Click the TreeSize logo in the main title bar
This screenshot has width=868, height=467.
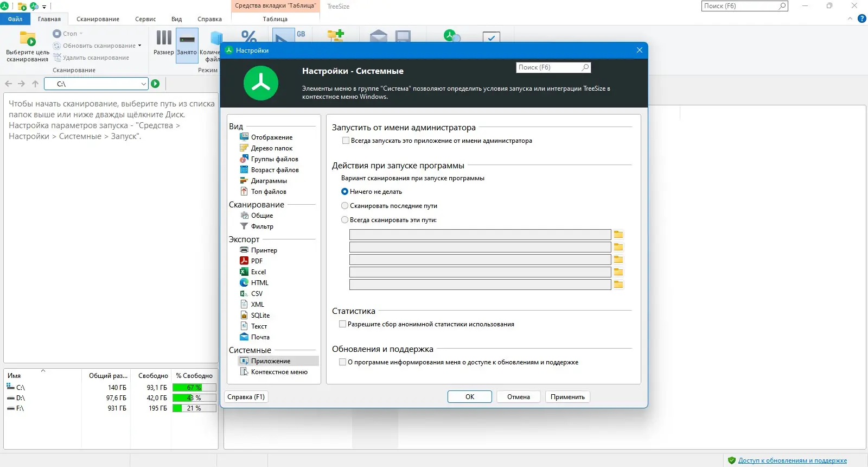click(x=4, y=6)
